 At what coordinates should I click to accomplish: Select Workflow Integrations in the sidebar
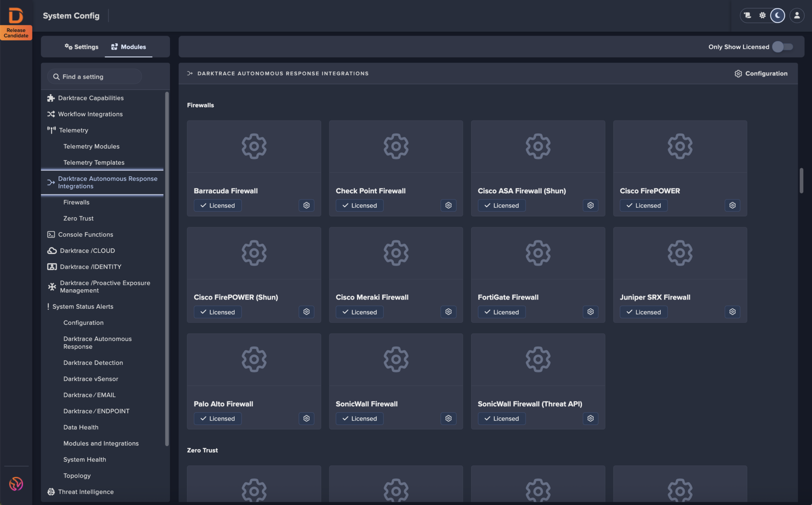pos(90,114)
